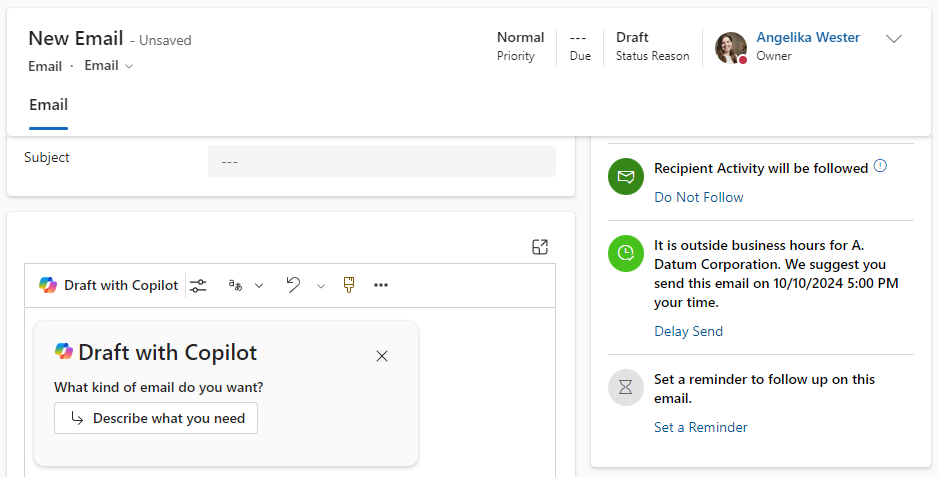Click the Due date value
The image size is (938, 477).
[x=578, y=38]
